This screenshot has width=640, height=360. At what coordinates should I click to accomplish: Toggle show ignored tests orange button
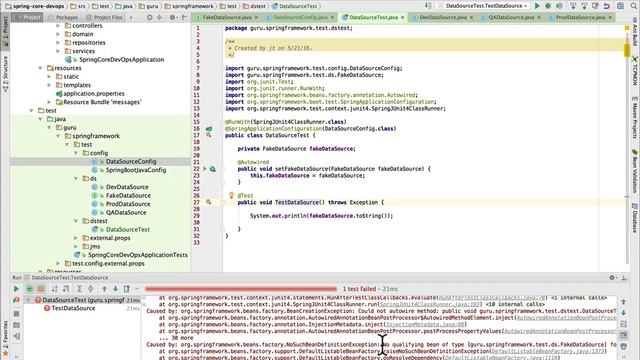(41, 289)
